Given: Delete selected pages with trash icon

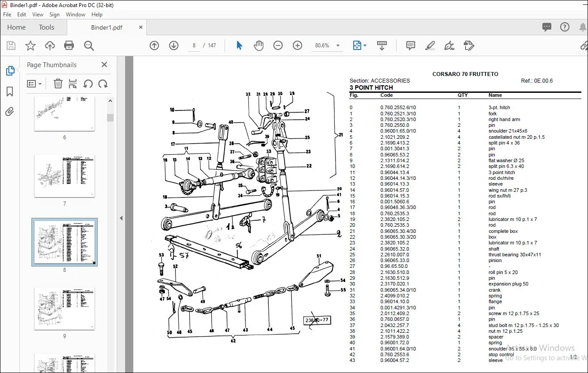Looking at the screenshot, I should coord(58,84).
